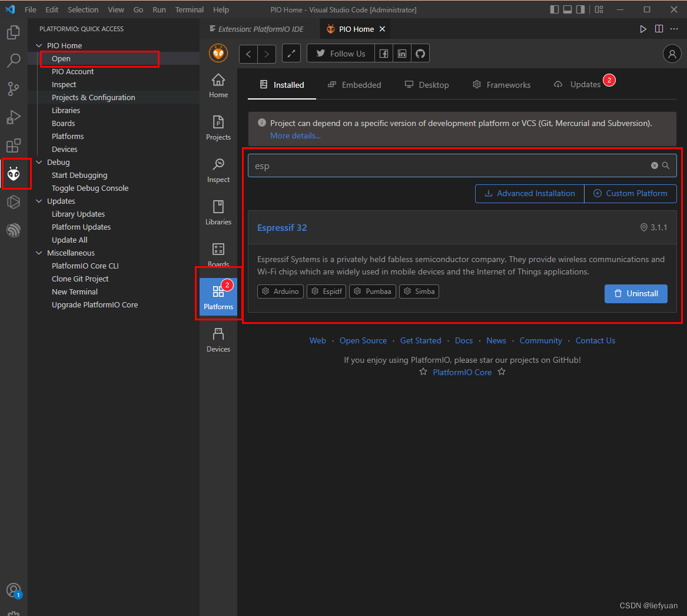This screenshot has width=687, height=616.
Task: Open the PlatformIO Core GitHub link
Action: click(x=462, y=372)
